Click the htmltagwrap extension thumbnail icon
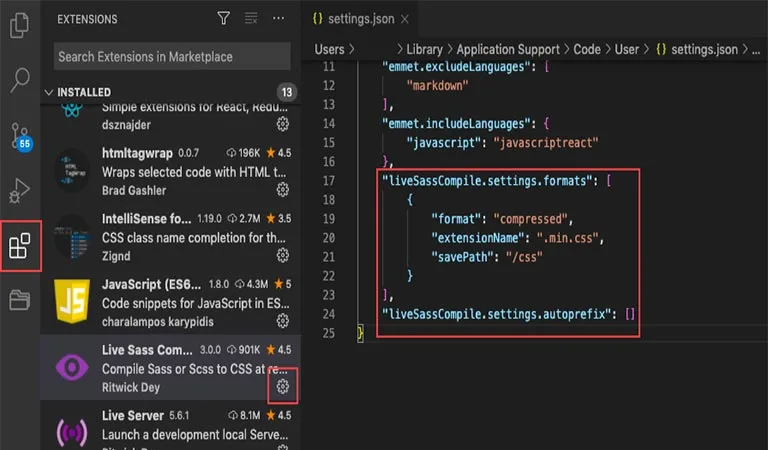Screen dimensions: 768x450 [72, 170]
